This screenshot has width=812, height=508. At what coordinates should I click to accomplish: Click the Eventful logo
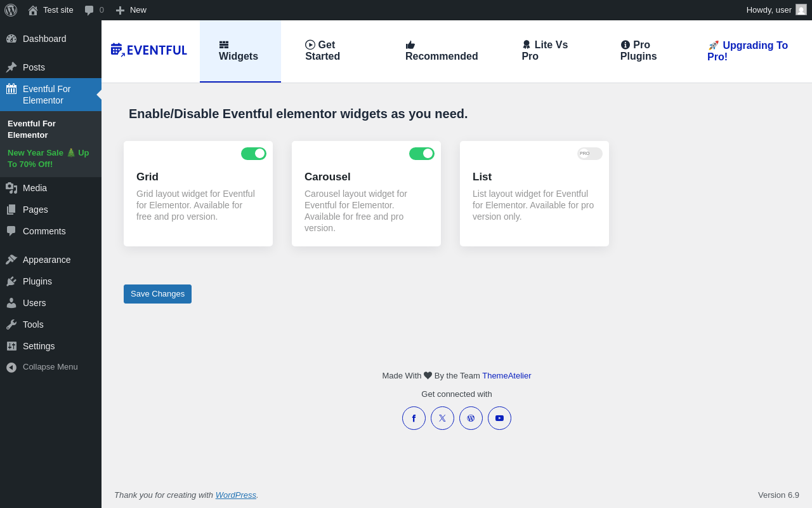click(x=149, y=50)
